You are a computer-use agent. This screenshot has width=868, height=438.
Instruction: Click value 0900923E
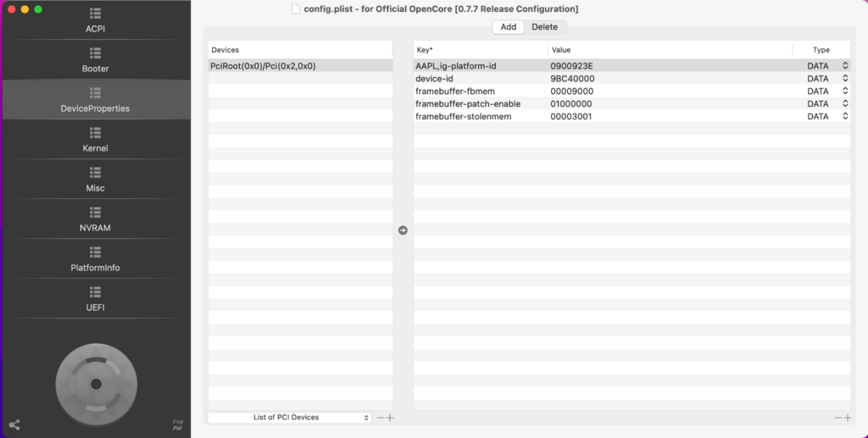coord(571,66)
